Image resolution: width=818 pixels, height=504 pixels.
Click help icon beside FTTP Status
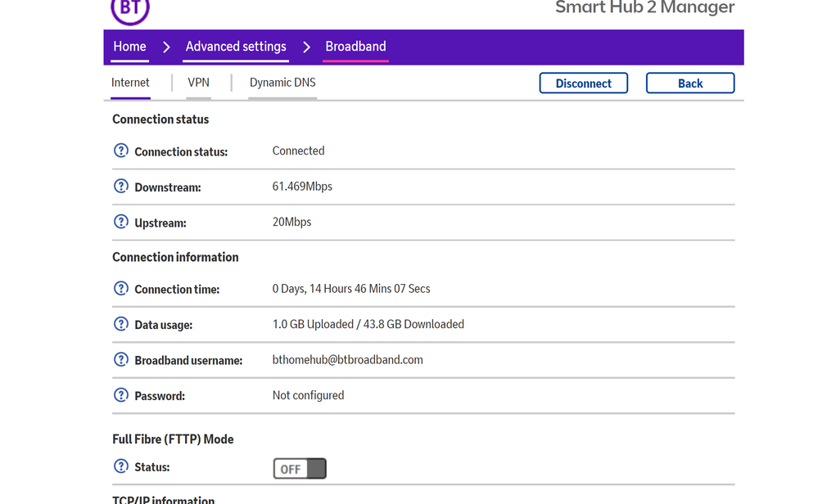pos(121,467)
